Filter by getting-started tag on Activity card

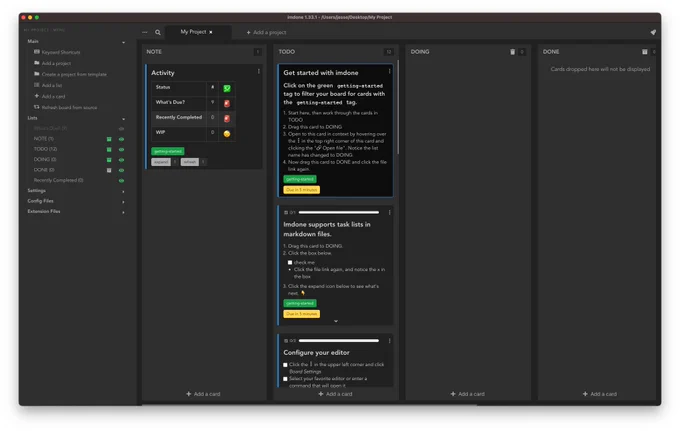tap(168, 151)
